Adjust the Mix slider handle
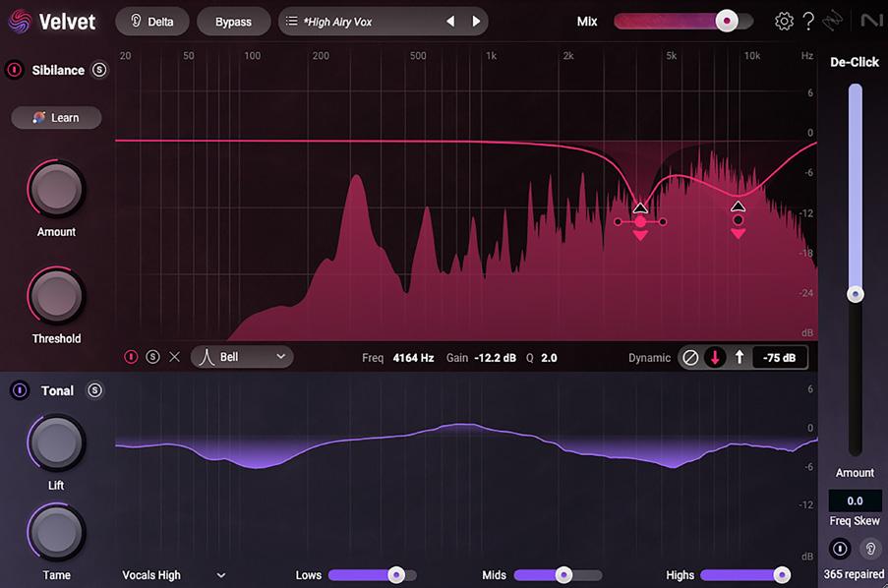The width and height of the screenshot is (888, 588). coord(727,21)
